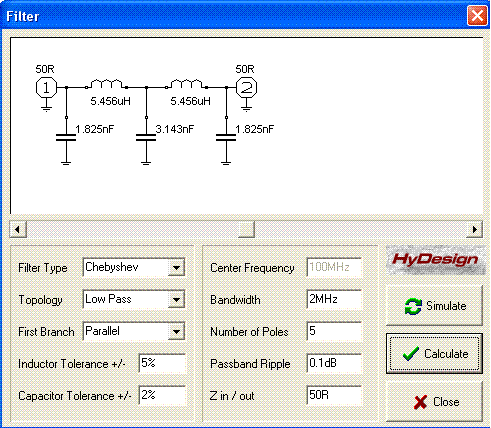Click the schematic scrollbar right arrow
Viewport: 491px width, 428px height.
pyautogui.click(x=474, y=229)
